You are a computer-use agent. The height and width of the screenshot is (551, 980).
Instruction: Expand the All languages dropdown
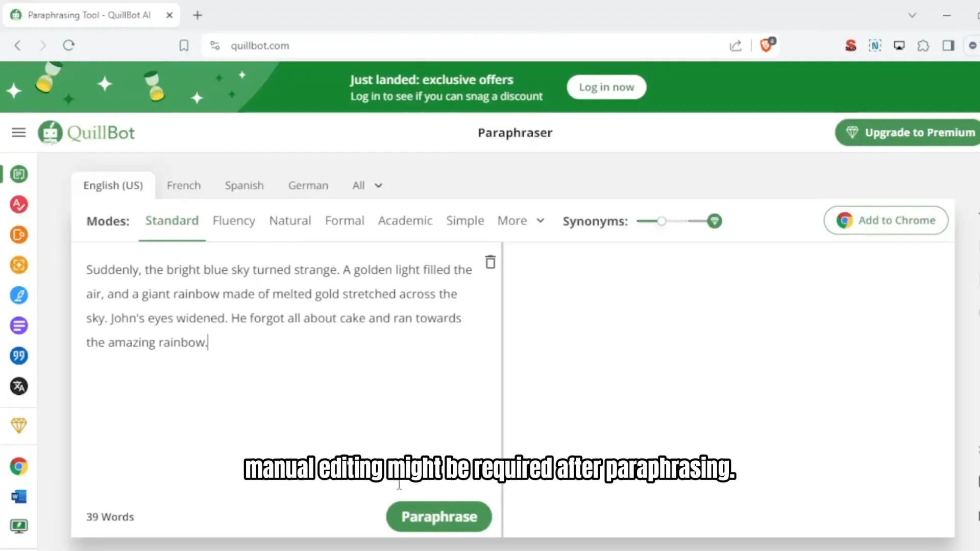pos(366,185)
